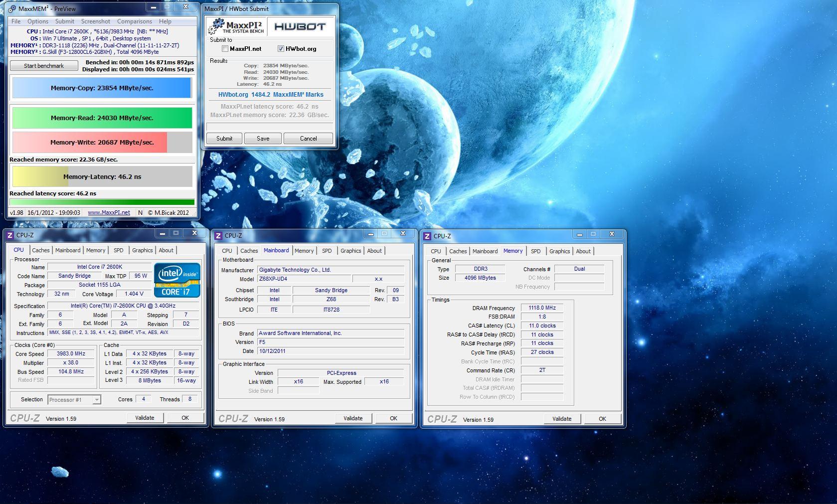The height and width of the screenshot is (504, 837).
Task: Click the Memory-Read result bar
Action: click(x=102, y=118)
